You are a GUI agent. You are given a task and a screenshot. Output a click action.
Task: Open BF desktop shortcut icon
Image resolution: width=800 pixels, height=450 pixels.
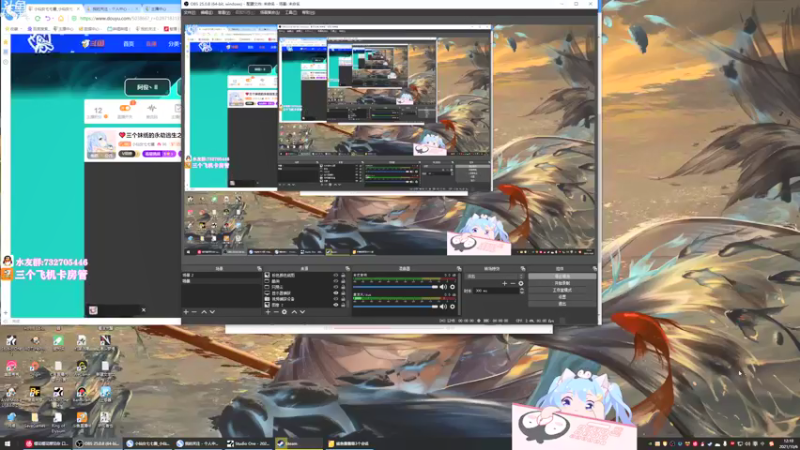coord(35,394)
